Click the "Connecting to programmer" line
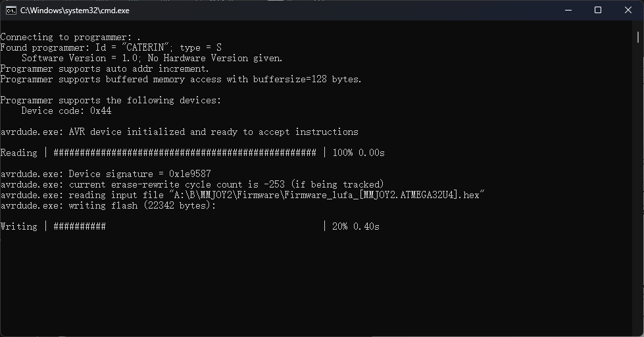 pos(70,38)
